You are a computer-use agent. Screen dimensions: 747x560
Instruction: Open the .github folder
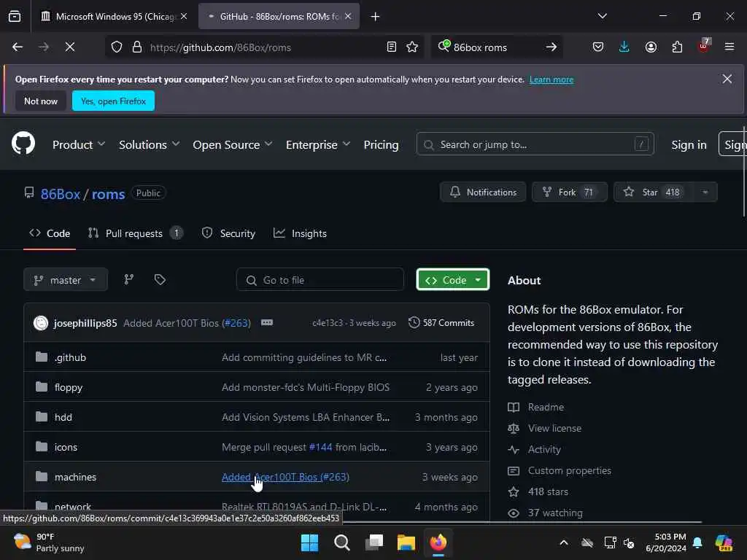(x=70, y=357)
